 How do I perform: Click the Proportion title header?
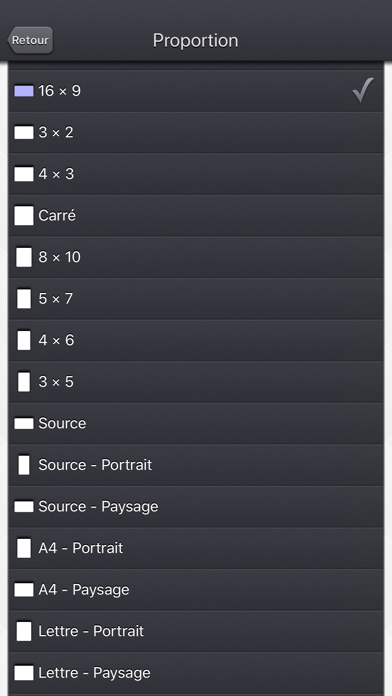(x=195, y=40)
